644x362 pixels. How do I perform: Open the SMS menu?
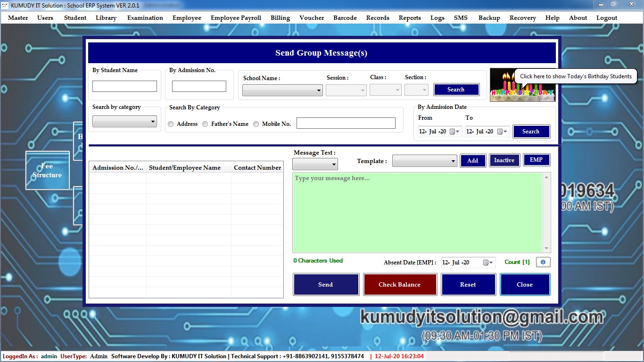click(x=461, y=18)
